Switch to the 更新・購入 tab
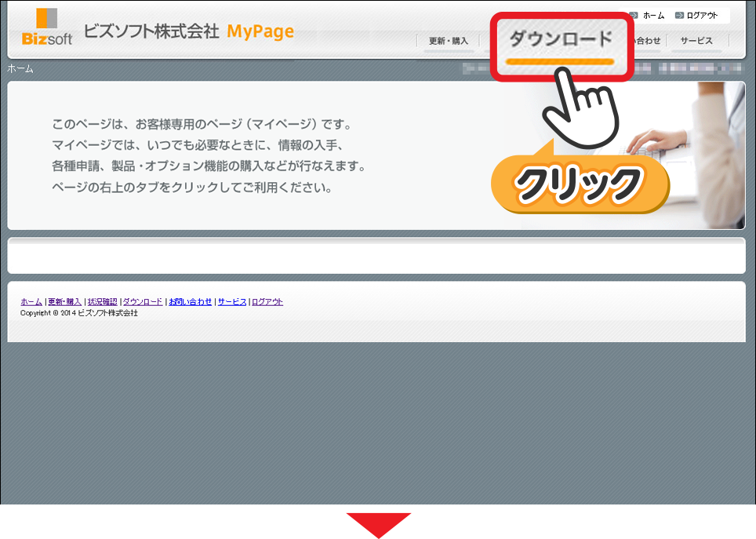This screenshot has height=539, width=756. (x=449, y=41)
